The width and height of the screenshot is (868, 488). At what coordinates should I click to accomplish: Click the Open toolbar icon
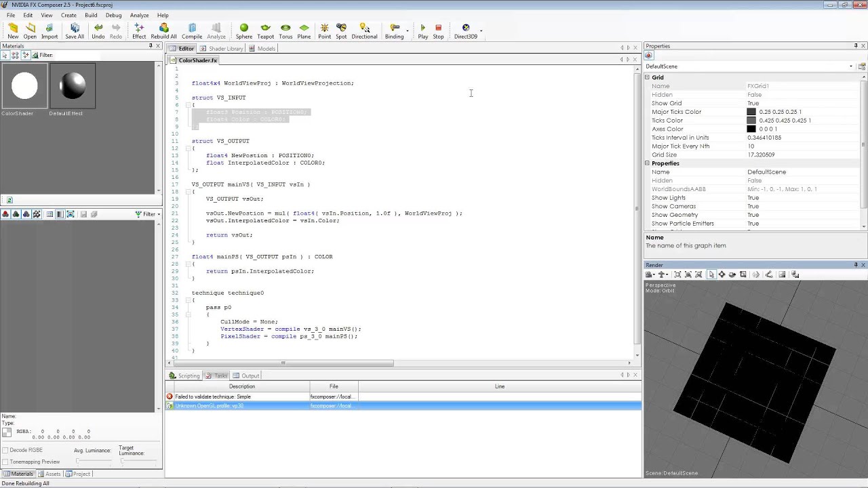click(x=30, y=31)
